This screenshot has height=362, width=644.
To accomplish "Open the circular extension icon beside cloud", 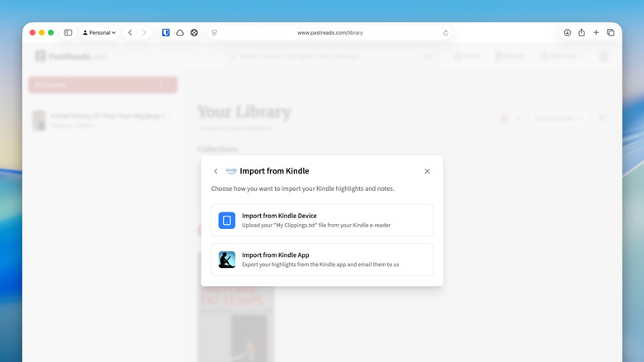I will click(x=194, y=32).
